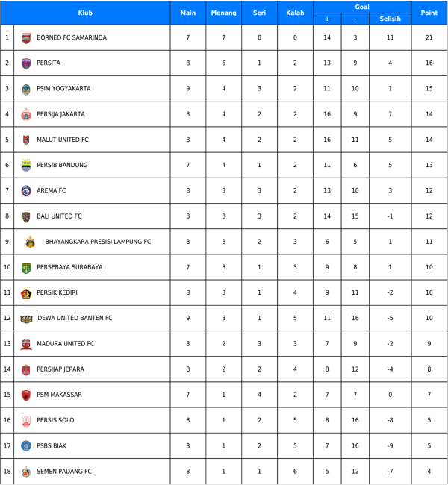Open the PERSIK KEDIRI team name

pos(57,292)
